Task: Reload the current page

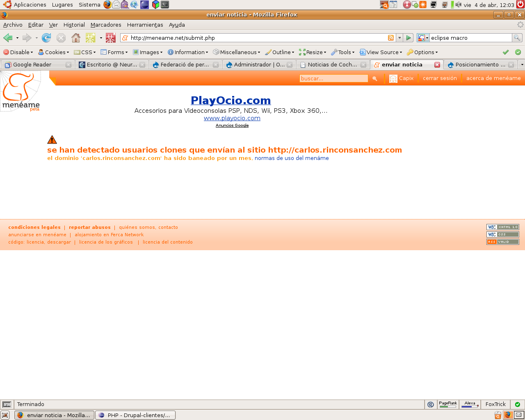Action: tap(46, 38)
